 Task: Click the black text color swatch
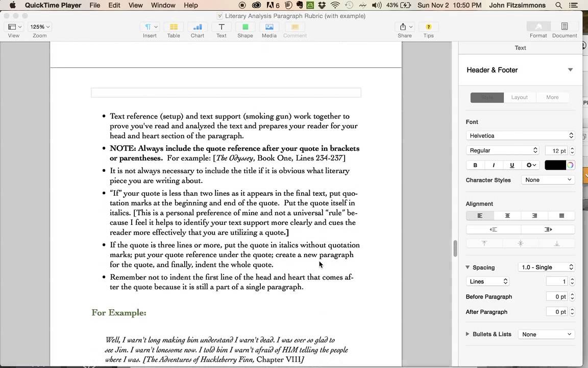[555, 165]
